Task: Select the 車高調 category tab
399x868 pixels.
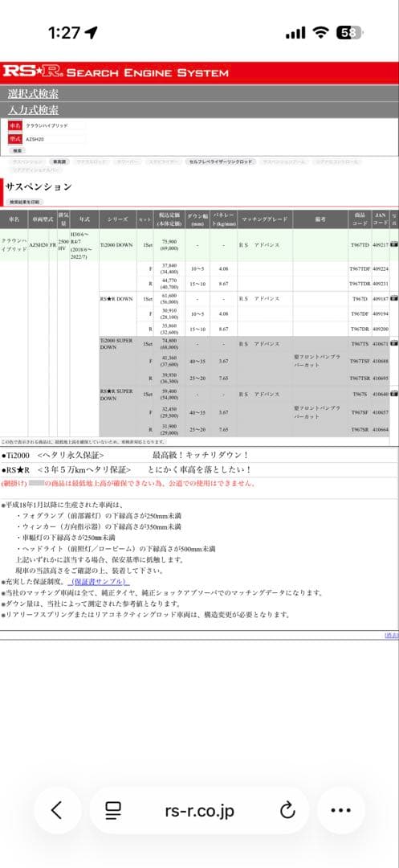Action: [58, 162]
